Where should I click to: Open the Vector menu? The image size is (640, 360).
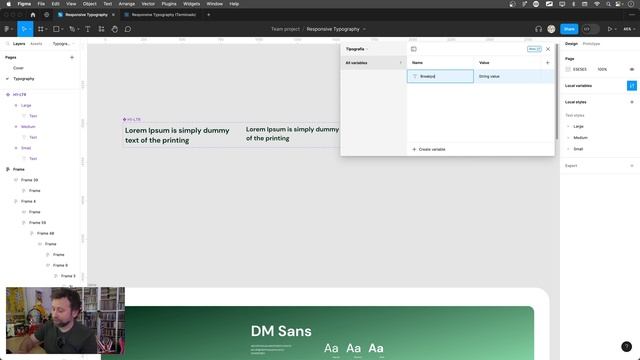click(x=148, y=4)
